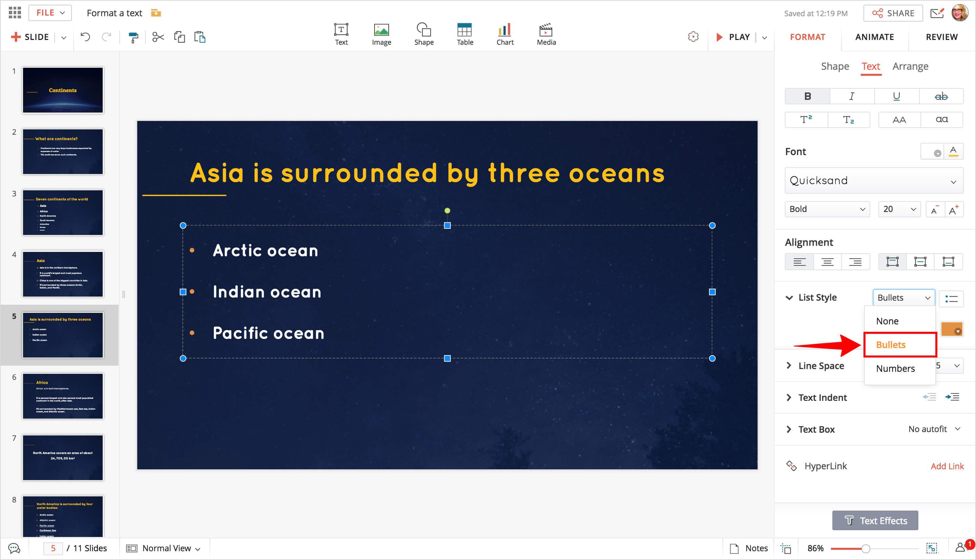This screenshot has width=976, height=560.
Task: Click the increase indent icon
Action: [952, 397]
